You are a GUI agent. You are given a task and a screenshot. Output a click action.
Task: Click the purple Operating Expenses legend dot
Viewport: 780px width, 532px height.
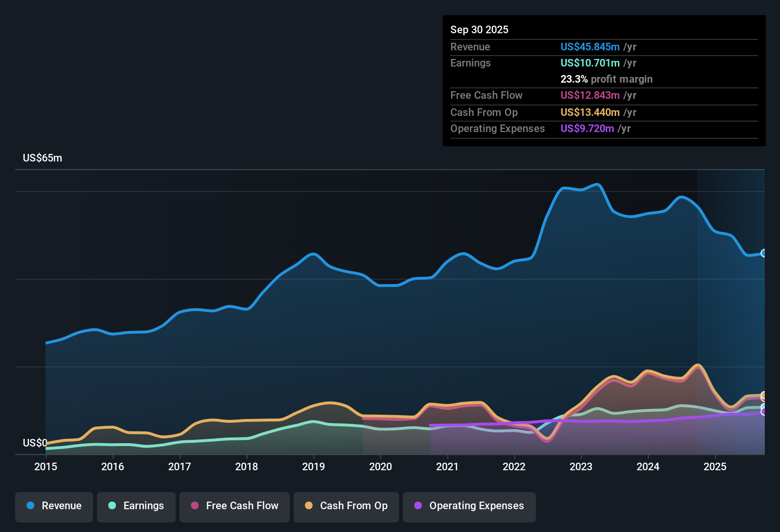point(418,506)
